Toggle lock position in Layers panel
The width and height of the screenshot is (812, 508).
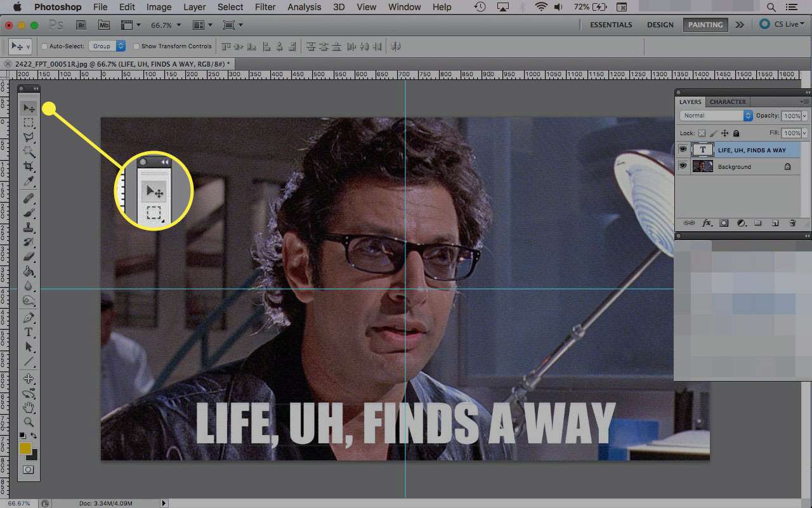(724, 133)
